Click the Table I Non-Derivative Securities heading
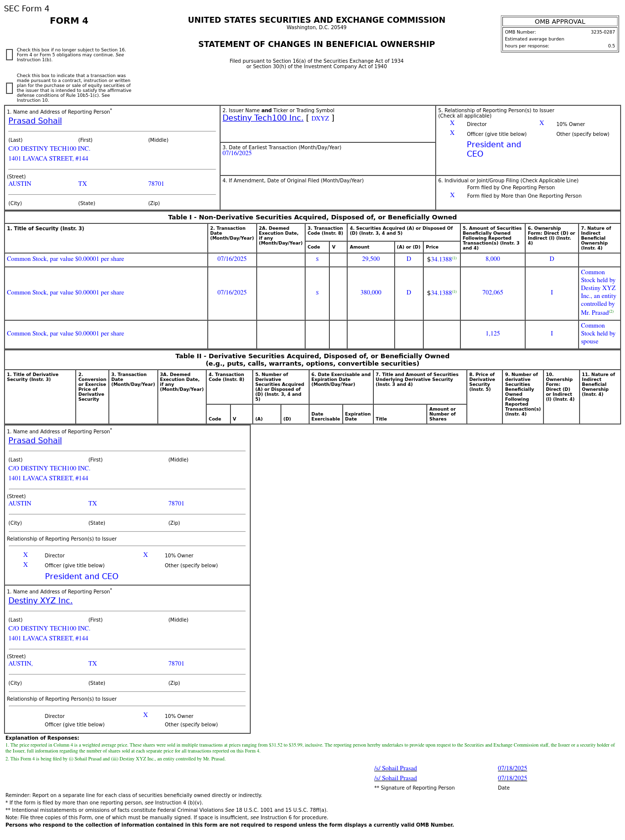Viewport: 625px width, 840px height. (x=312, y=217)
